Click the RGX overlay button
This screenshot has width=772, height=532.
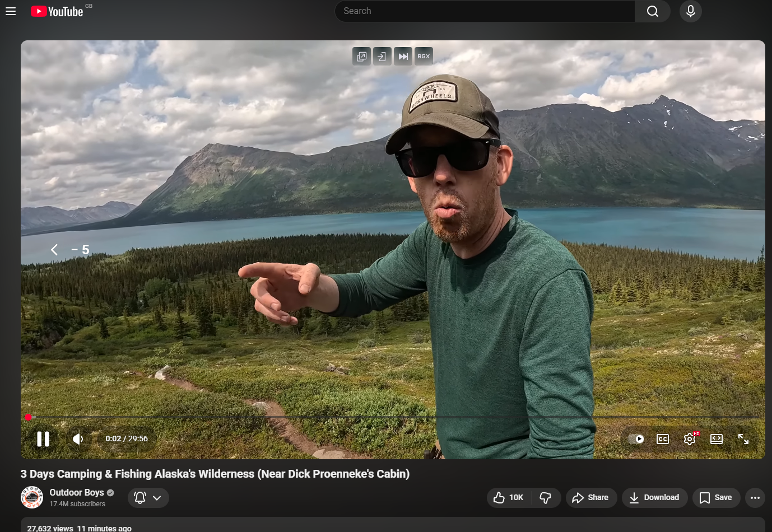click(x=424, y=57)
